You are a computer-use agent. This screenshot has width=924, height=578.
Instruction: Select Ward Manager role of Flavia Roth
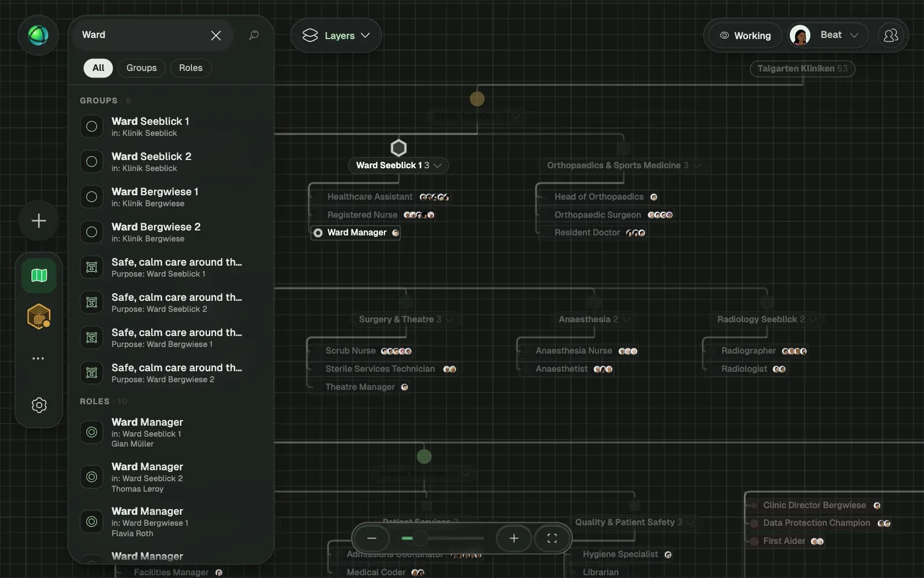(x=170, y=521)
